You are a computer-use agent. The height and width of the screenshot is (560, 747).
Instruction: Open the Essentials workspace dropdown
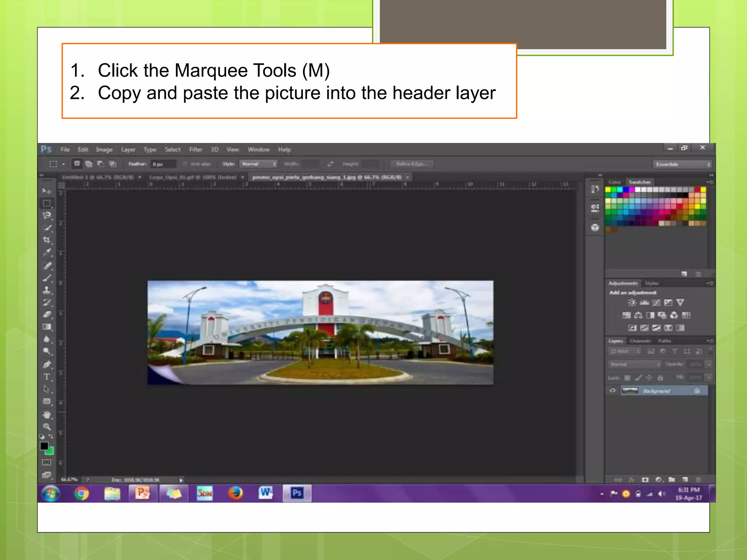coord(682,164)
